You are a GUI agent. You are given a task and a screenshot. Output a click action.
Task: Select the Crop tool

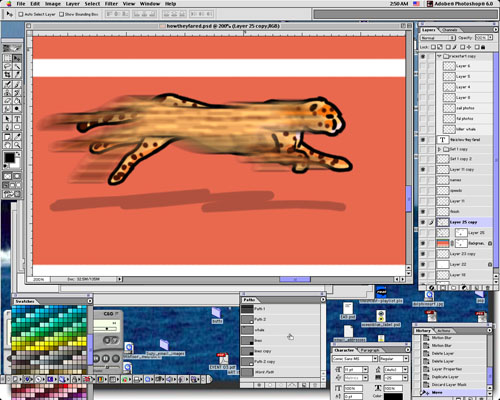(x=7, y=75)
